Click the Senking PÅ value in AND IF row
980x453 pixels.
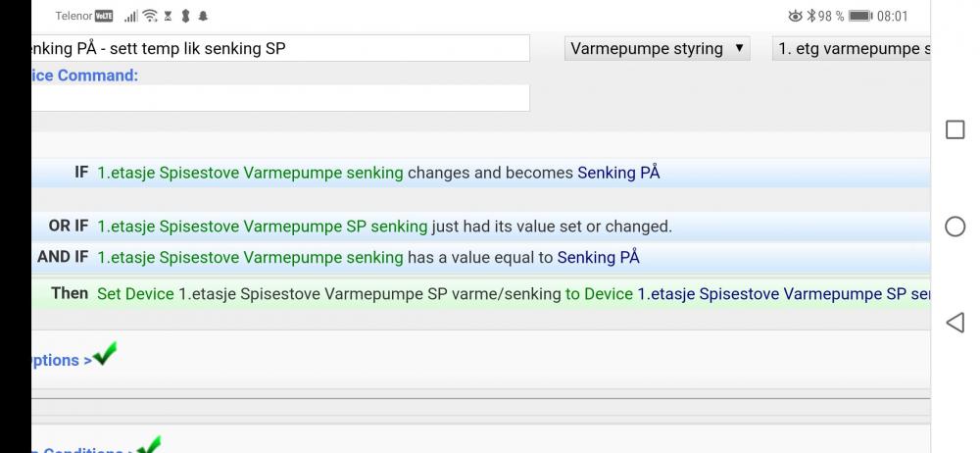click(x=598, y=257)
